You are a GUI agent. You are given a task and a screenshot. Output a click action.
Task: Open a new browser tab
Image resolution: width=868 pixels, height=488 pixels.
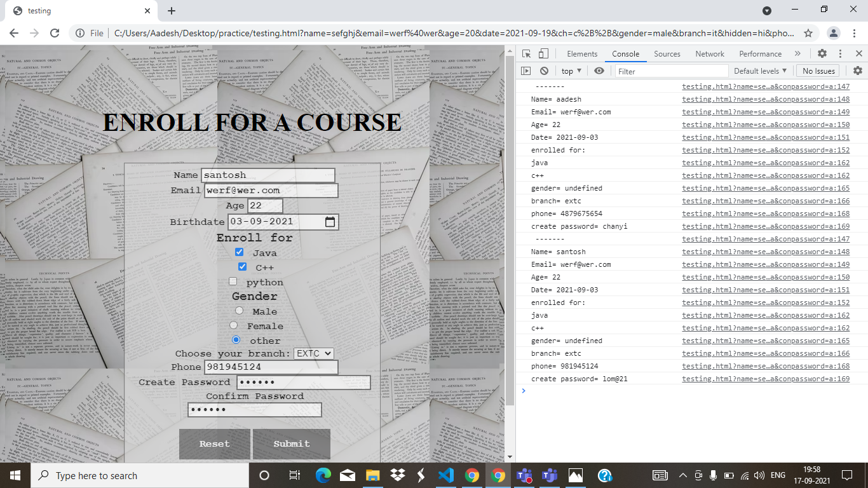(172, 11)
